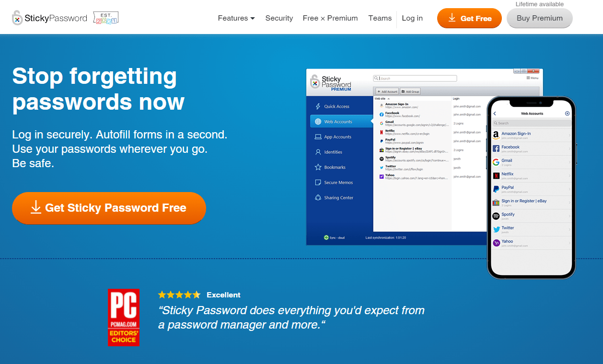Tap Amazon Sign-In on the phone
603x364 pixels.
532,135
